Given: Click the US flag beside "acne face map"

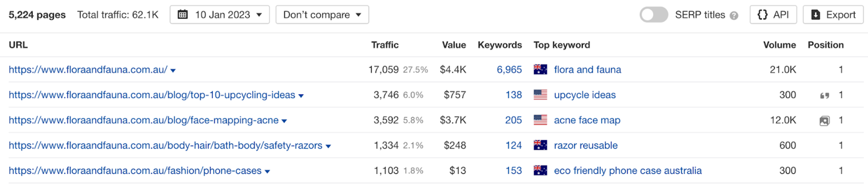Looking at the screenshot, I should point(540,120).
